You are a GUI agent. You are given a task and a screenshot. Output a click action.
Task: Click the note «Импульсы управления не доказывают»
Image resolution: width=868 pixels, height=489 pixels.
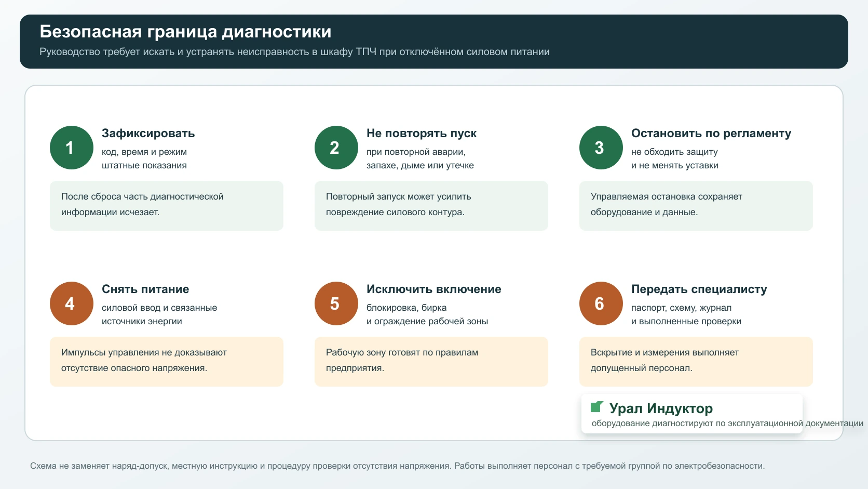[167, 362]
